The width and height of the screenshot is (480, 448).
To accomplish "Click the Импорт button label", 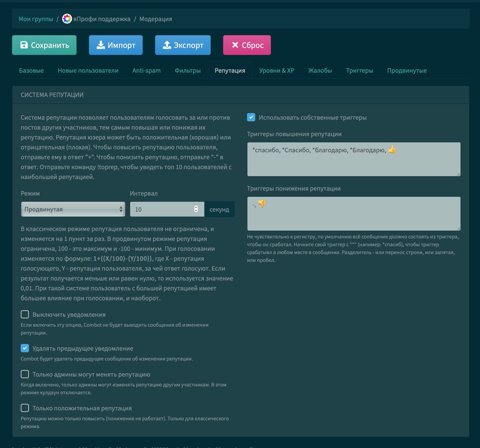I will tap(121, 45).
